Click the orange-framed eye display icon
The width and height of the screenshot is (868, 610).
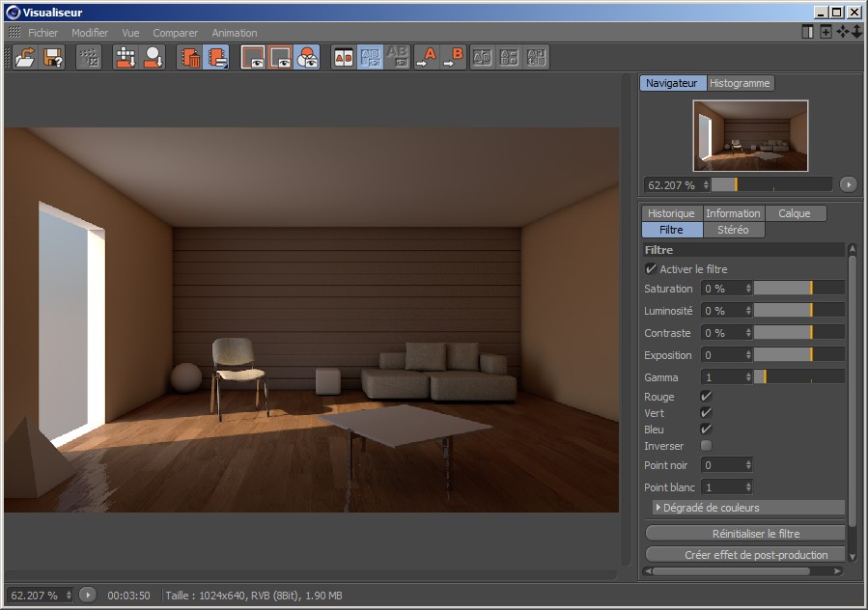pos(280,57)
